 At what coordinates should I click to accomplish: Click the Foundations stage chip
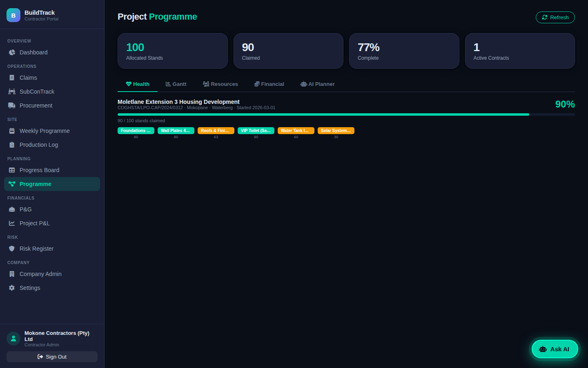[136, 130]
